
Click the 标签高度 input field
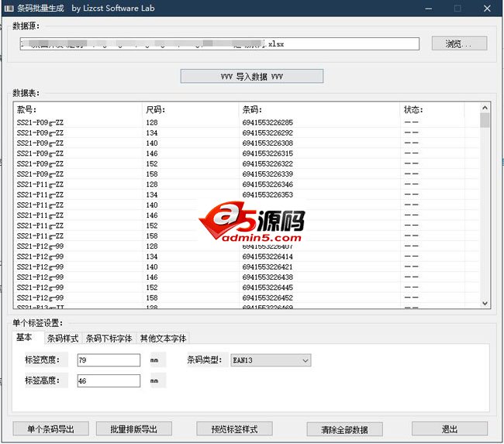pyautogui.click(x=109, y=380)
